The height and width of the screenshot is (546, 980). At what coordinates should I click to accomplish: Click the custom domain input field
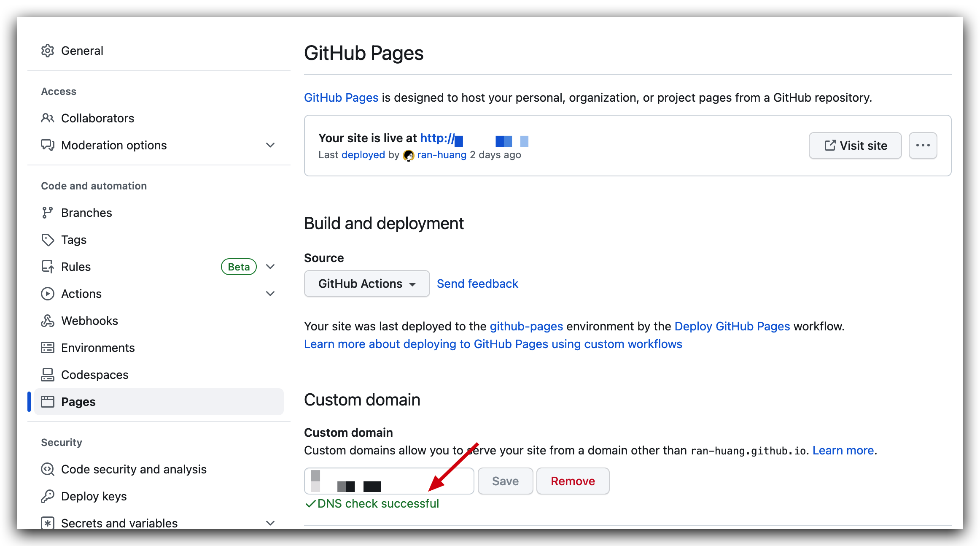click(388, 481)
